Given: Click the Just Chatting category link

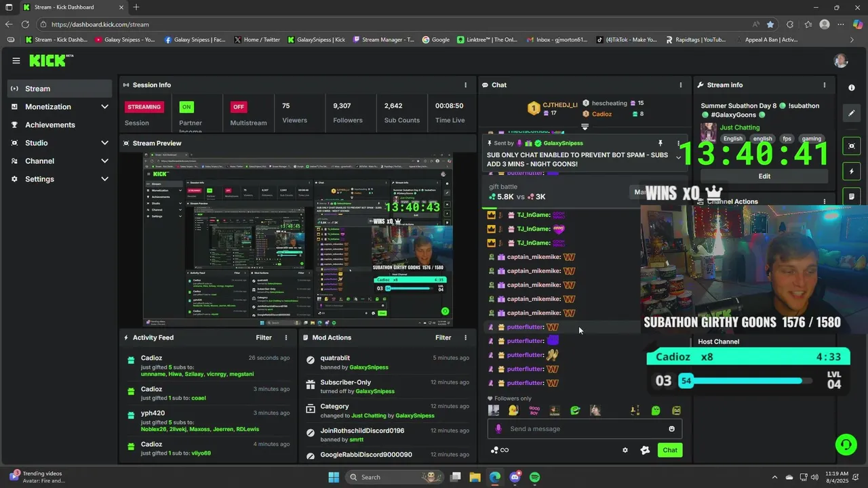Looking at the screenshot, I should [x=740, y=127].
